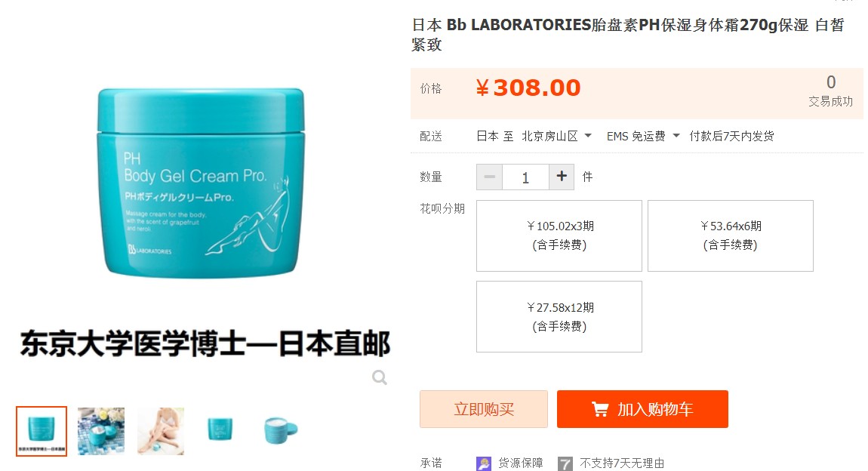868x471 pixels.
Task: Select the first thumbnail with the teal jar
Action: pos(42,431)
